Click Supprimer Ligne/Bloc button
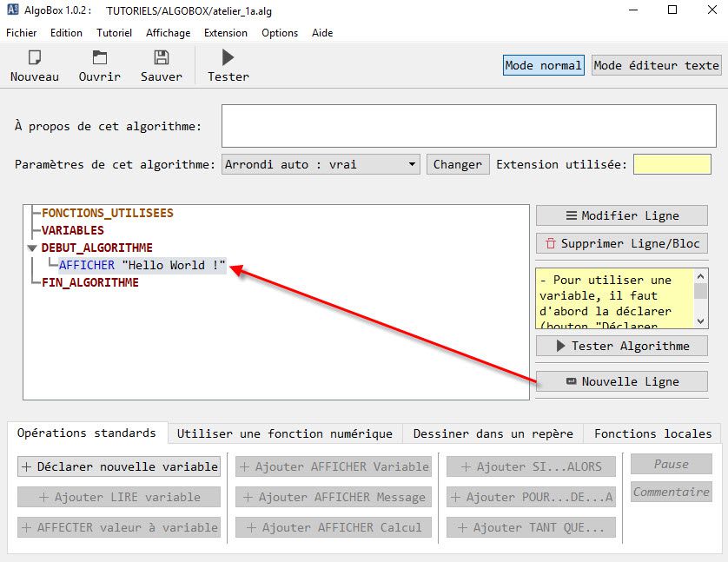Screen dimensions: 728x562 pyautogui.click(x=622, y=243)
